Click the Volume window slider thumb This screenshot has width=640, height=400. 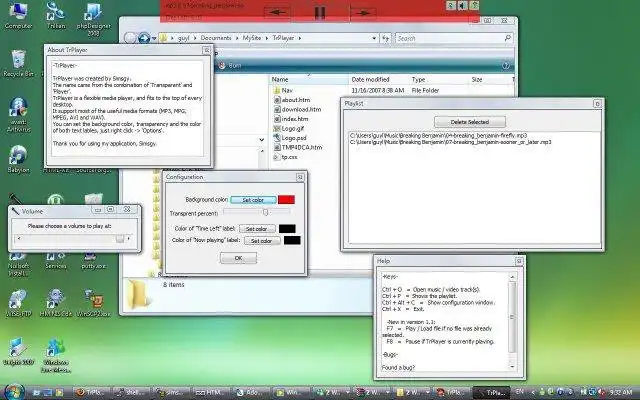click(x=120, y=239)
